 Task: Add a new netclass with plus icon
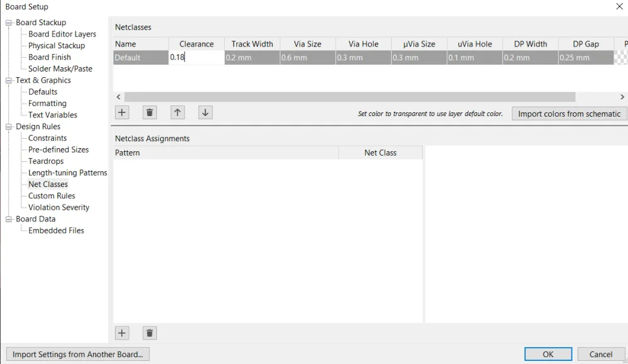[x=122, y=113]
